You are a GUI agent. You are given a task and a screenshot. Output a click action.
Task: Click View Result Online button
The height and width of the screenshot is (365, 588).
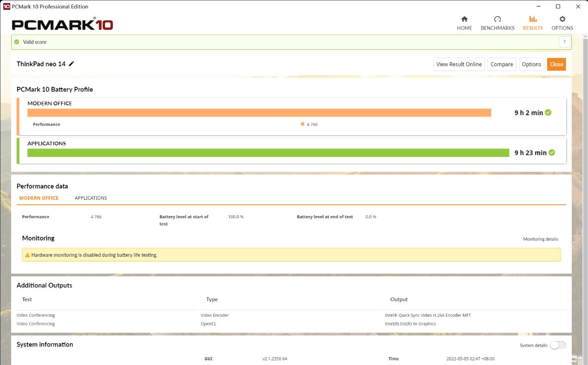(459, 64)
